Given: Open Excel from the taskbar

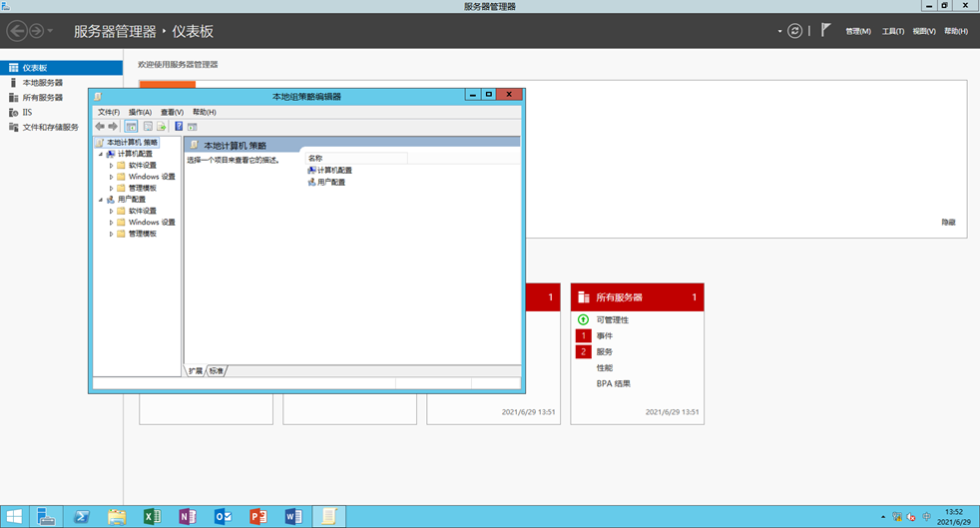Looking at the screenshot, I should [x=152, y=516].
